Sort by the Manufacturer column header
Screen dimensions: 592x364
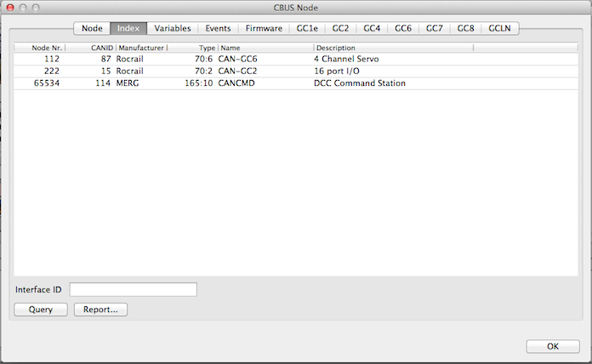coord(141,48)
